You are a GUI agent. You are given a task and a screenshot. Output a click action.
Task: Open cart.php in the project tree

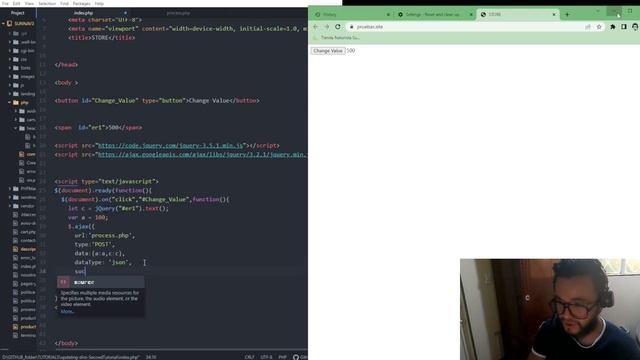tap(24, 232)
